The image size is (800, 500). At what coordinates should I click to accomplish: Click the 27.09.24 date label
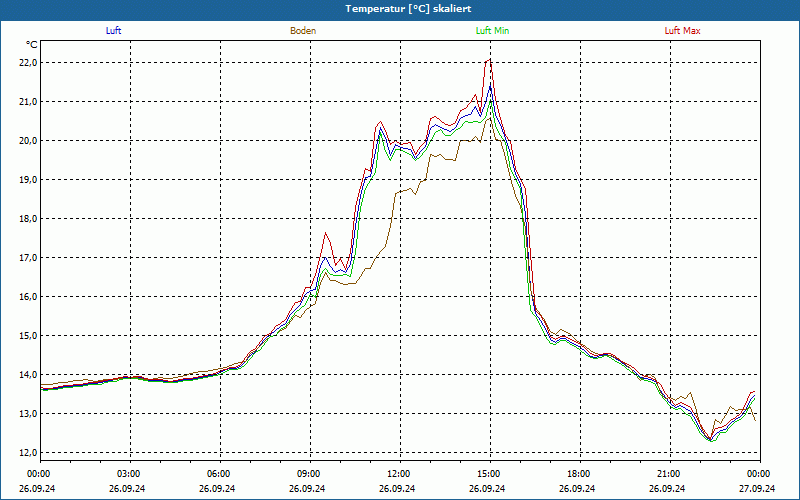[756, 488]
